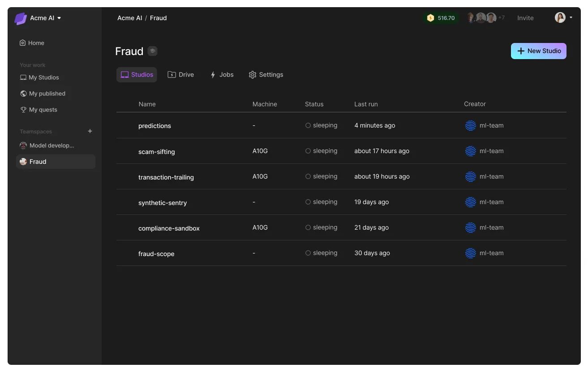This screenshot has width=588, height=372.
Task: Click the ml-team avatar in transaction-trailing row
Action: pos(470,176)
